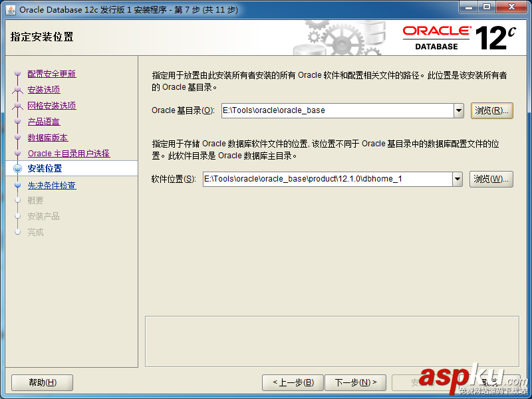532x399 pixels.
Task: Go to Oracle 主目录用户选择 step
Action: [69, 154]
